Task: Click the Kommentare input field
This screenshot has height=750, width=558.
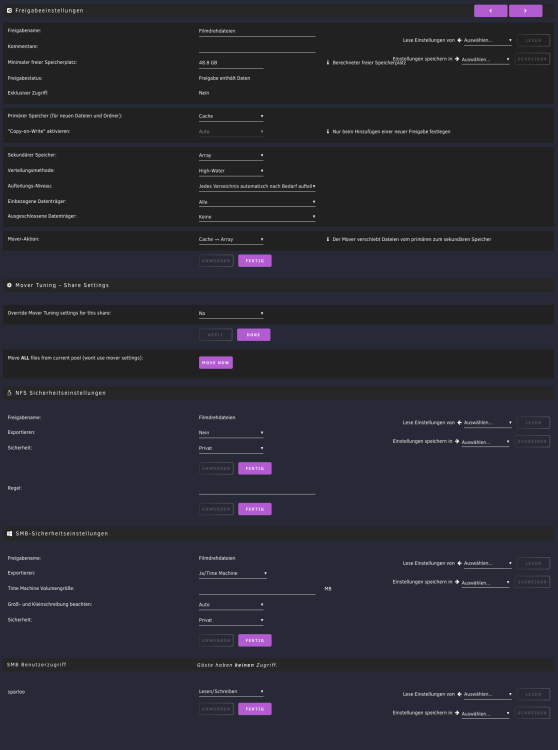Action: pos(257,47)
